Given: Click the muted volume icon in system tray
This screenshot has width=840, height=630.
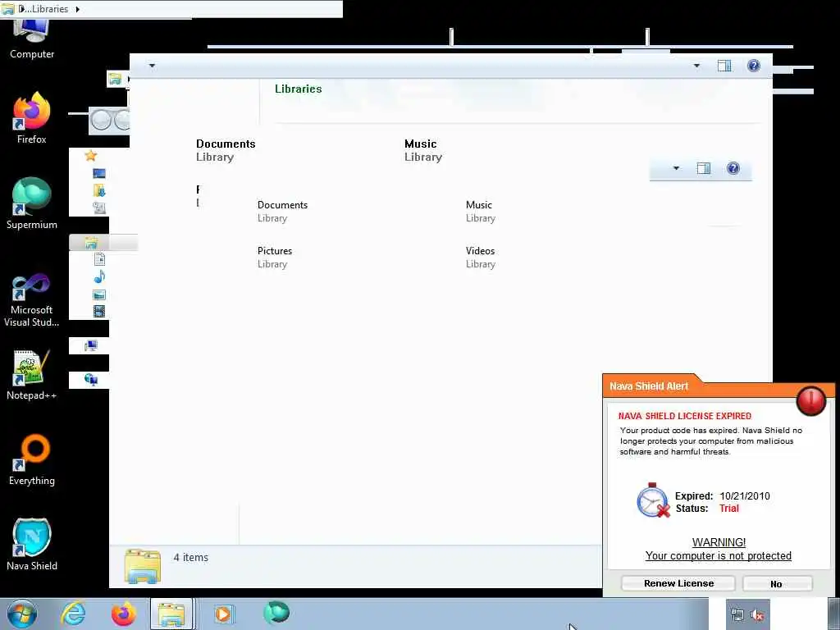Looking at the screenshot, I should click(757, 615).
